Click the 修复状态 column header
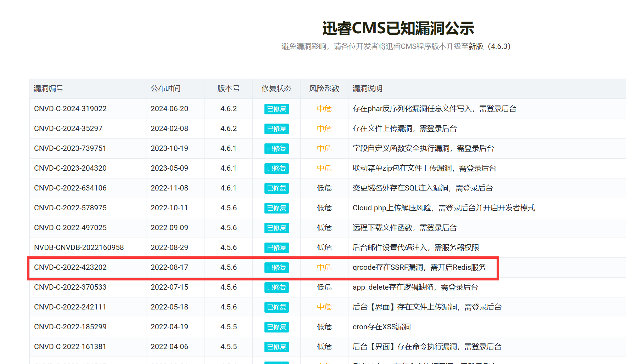This screenshot has height=364, width=626. tap(276, 89)
